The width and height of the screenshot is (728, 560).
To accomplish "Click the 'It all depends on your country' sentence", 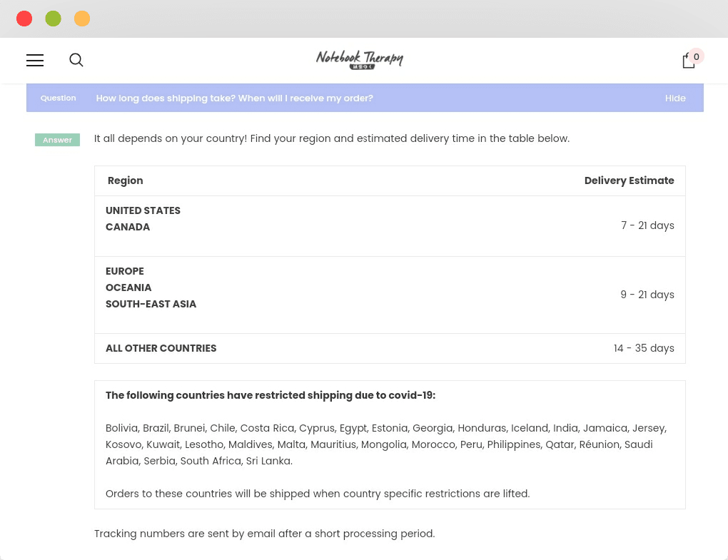I will pos(332,138).
